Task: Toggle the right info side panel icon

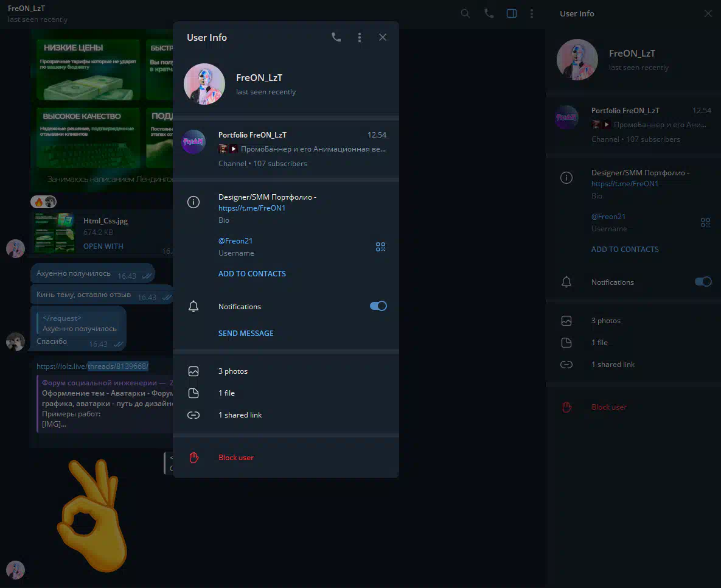Action: pos(511,14)
